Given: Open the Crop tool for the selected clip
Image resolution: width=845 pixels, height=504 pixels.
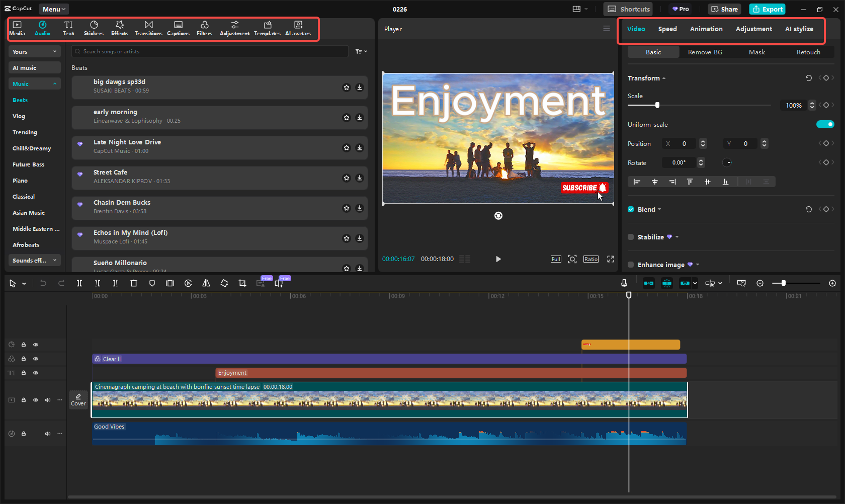Looking at the screenshot, I should click(242, 283).
